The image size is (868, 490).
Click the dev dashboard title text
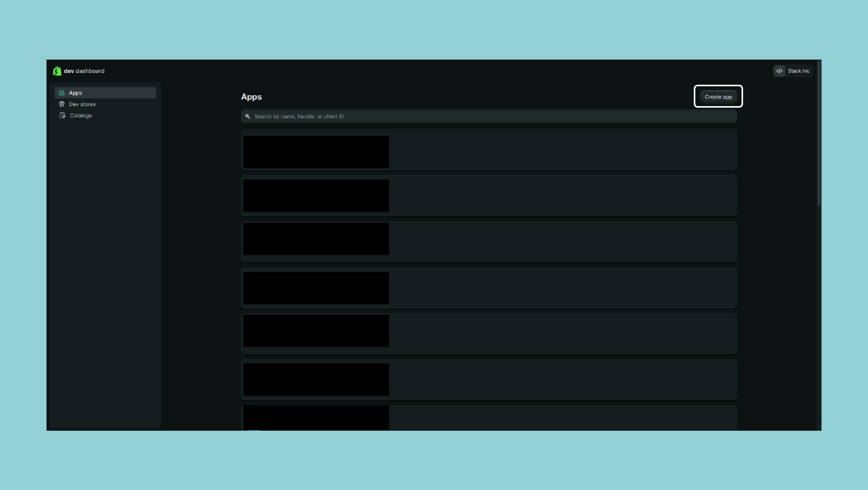click(84, 71)
